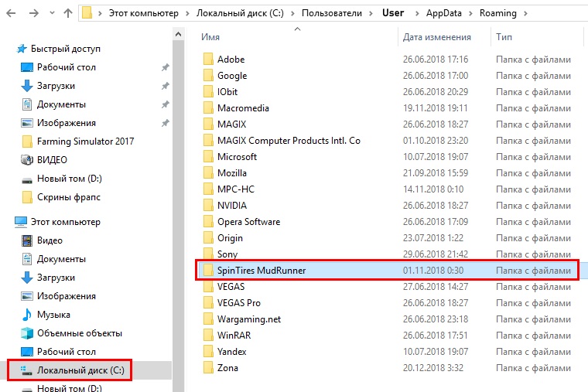Select MPC-HC folder icon
Viewport: 588px width, 392px height.
tap(208, 189)
